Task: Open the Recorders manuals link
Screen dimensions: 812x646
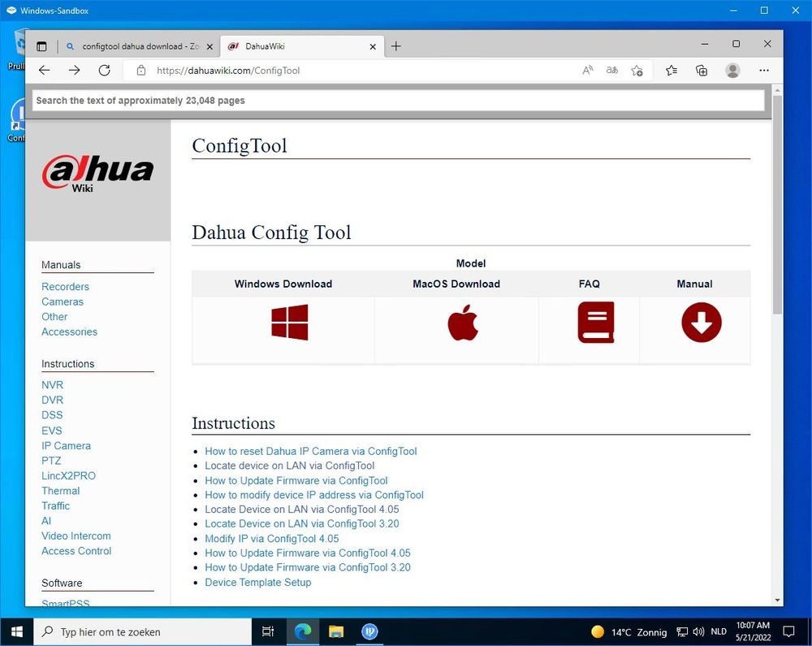Action: click(65, 287)
